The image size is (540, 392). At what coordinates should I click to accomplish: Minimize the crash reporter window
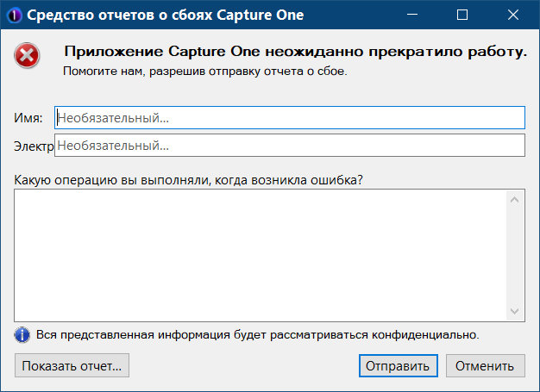click(x=412, y=15)
